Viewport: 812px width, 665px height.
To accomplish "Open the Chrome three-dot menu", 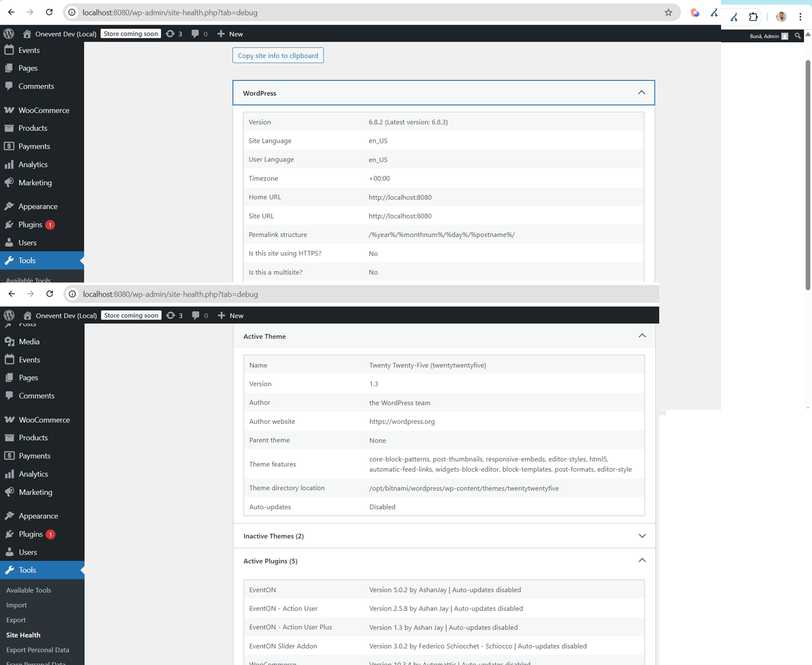I will coord(800,17).
